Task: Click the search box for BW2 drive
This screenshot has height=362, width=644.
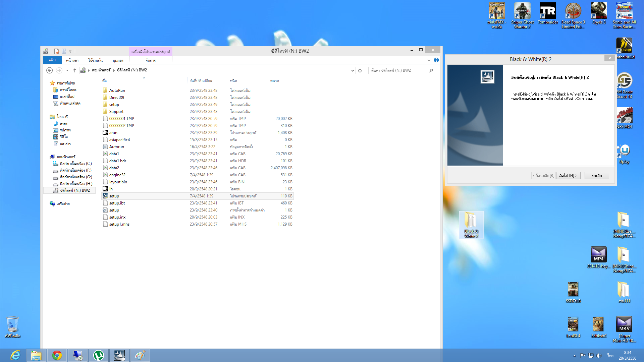Action: [x=399, y=70]
